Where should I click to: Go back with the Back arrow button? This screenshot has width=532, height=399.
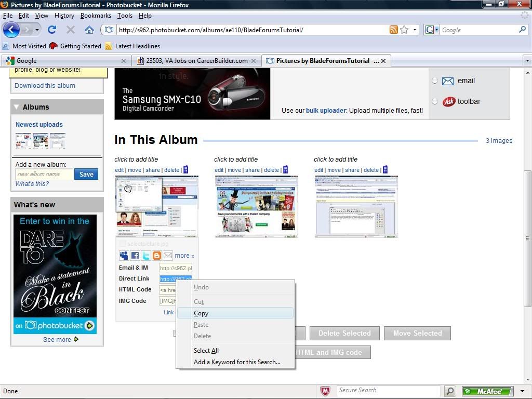[11, 30]
